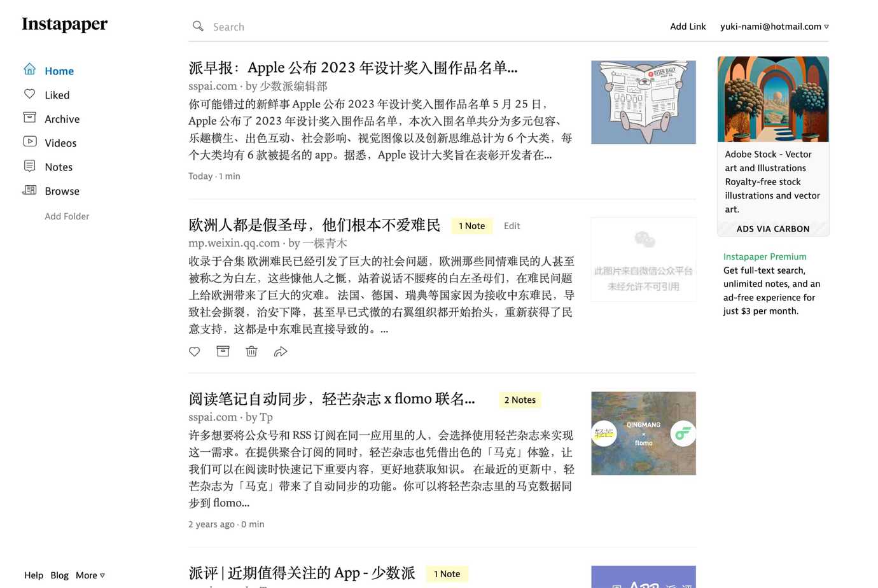Archive the 欧洲人都是假圣母 article
Screen dimensions: 878x588
tap(223, 351)
